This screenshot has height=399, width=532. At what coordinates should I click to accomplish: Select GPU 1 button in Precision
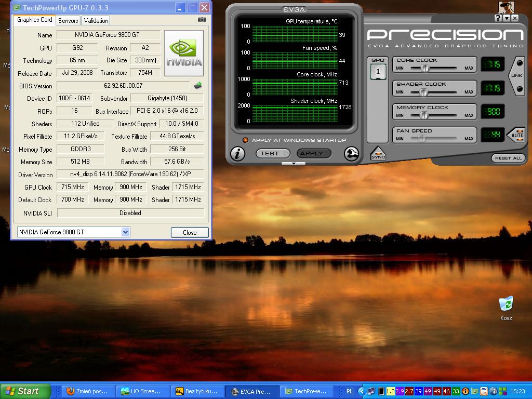(x=378, y=72)
